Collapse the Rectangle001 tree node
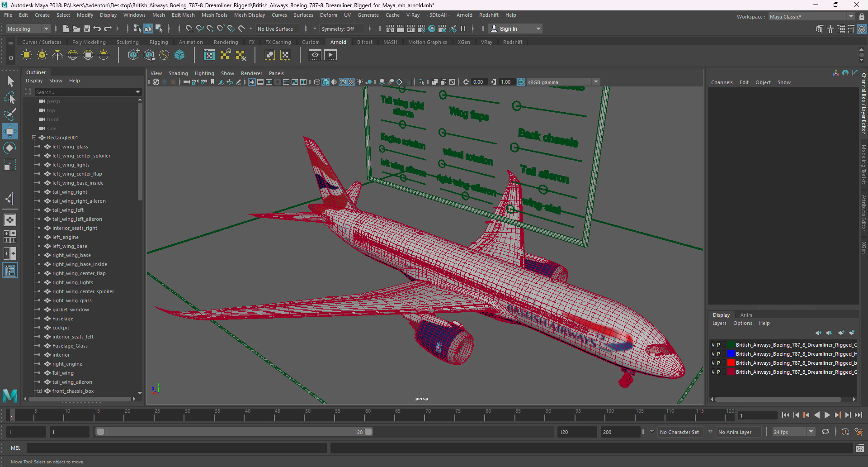868x467 pixels. (34, 138)
